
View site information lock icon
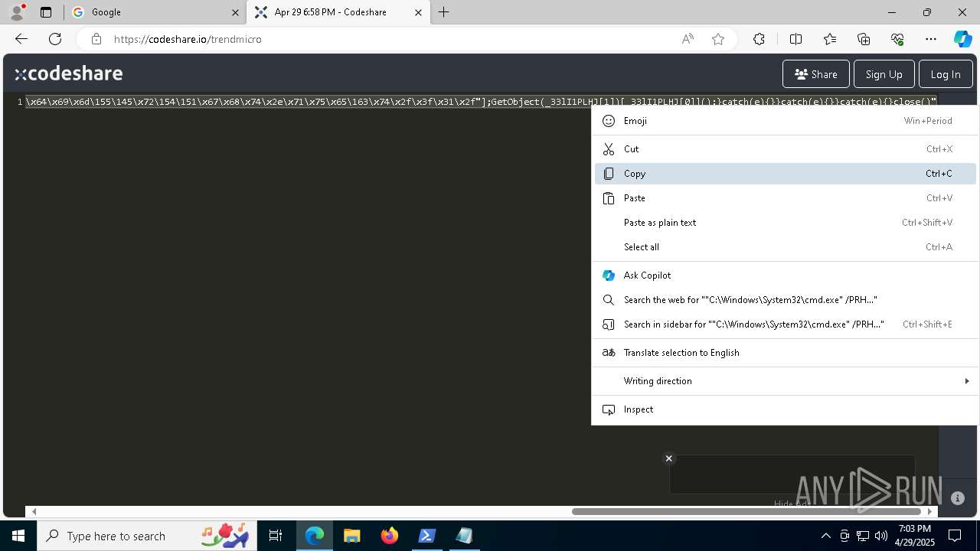click(x=96, y=39)
